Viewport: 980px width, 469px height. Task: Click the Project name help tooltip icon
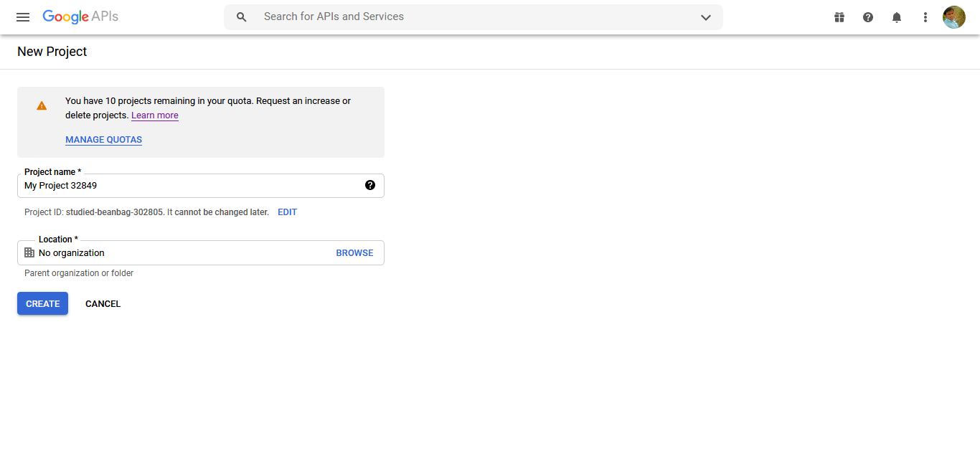pyautogui.click(x=370, y=185)
